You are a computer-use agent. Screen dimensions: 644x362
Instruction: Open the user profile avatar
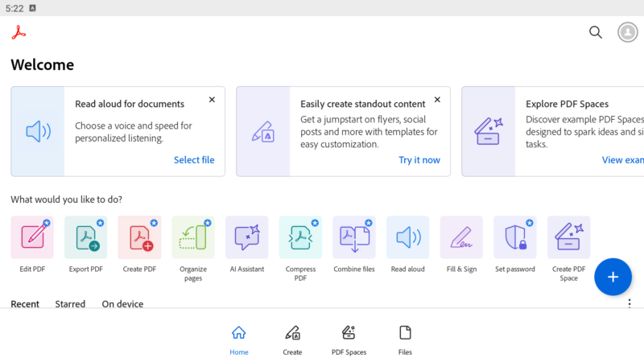tap(628, 32)
